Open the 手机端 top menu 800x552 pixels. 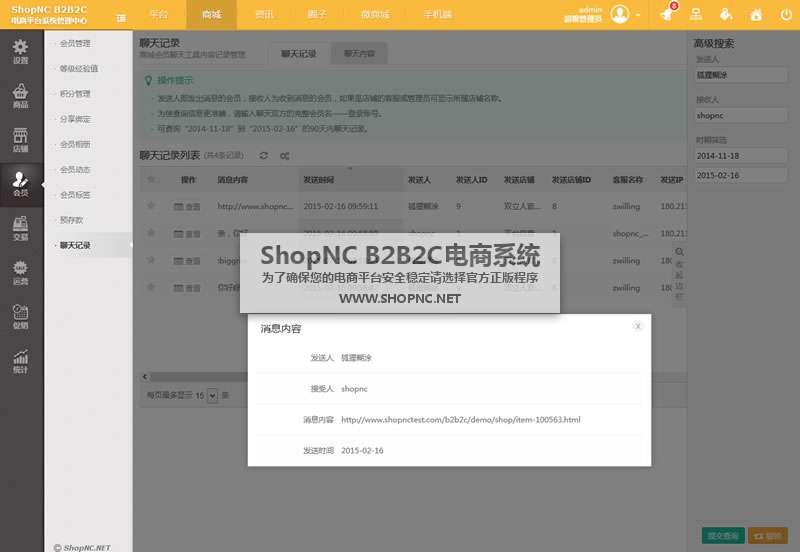(437, 14)
